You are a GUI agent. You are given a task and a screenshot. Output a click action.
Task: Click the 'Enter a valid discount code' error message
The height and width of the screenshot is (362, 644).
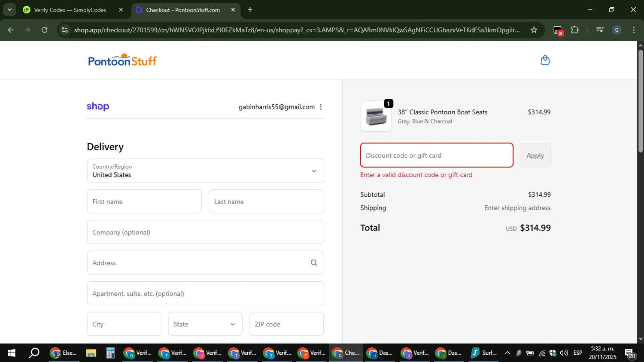click(x=416, y=175)
